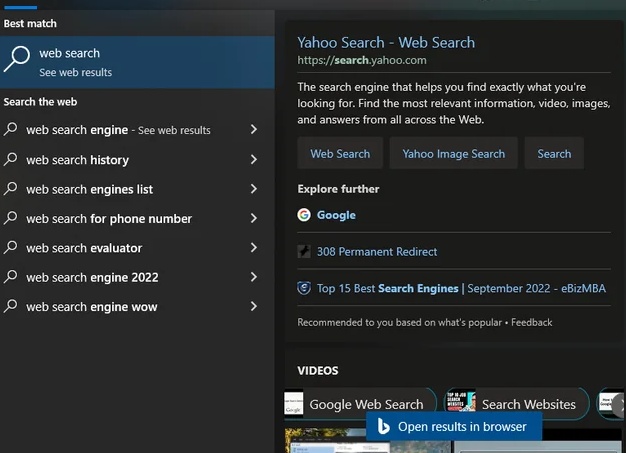Click the 'Web Search' button
The width and height of the screenshot is (626, 453).
coord(340,153)
